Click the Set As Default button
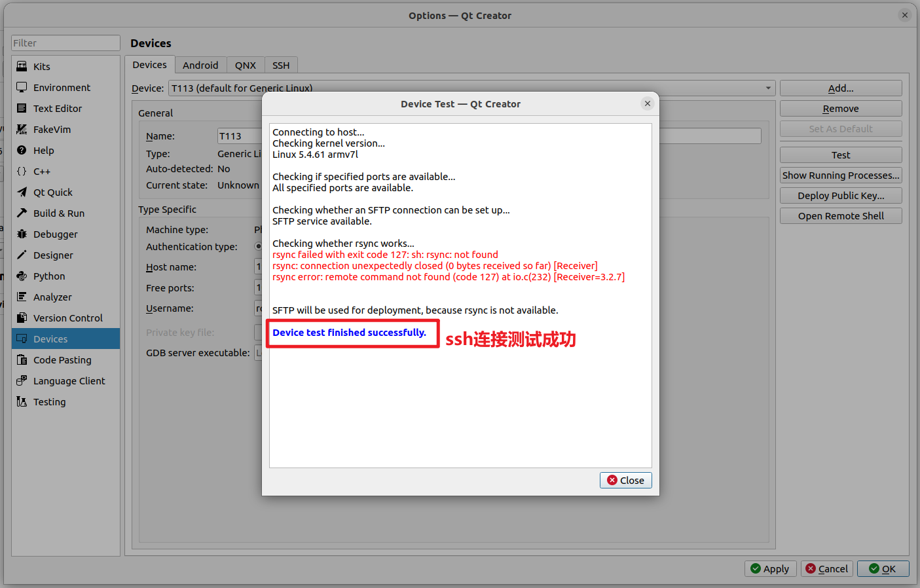The height and width of the screenshot is (588, 920). (x=841, y=129)
